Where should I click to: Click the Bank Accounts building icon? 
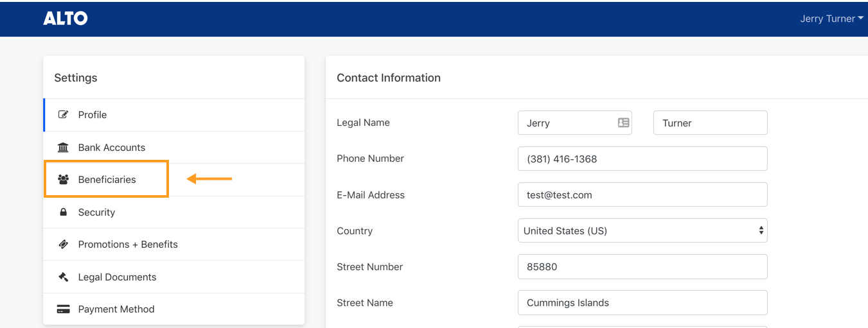coord(63,148)
